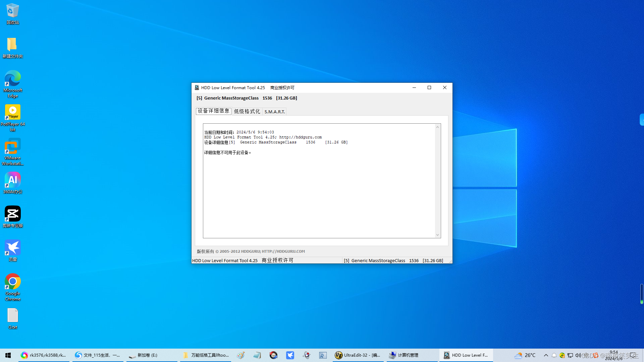Viewport: 644px width, 362px height.
Task: Select the 设备详细信息 tab
Action: pos(213,111)
